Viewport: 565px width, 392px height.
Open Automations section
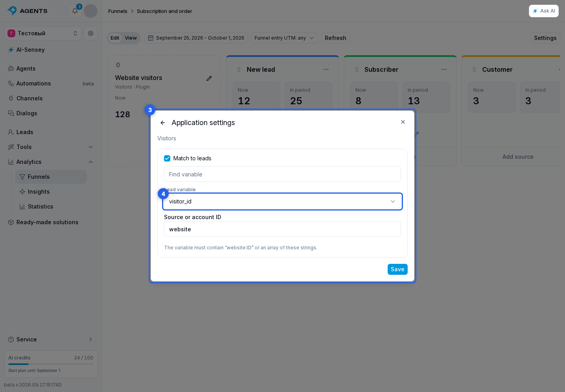pos(51,83)
